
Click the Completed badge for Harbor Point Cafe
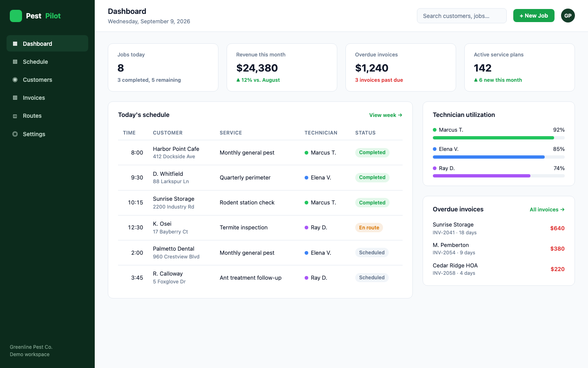pos(372,153)
